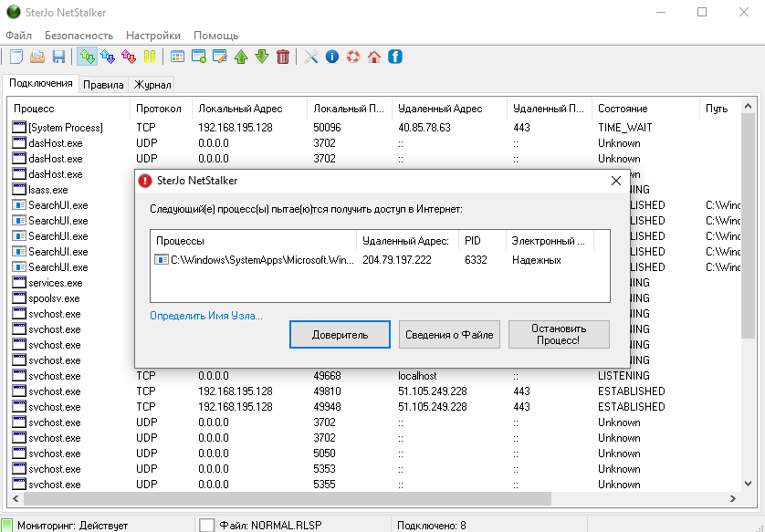Switch to the Правила tab

[x=103, y=85]
